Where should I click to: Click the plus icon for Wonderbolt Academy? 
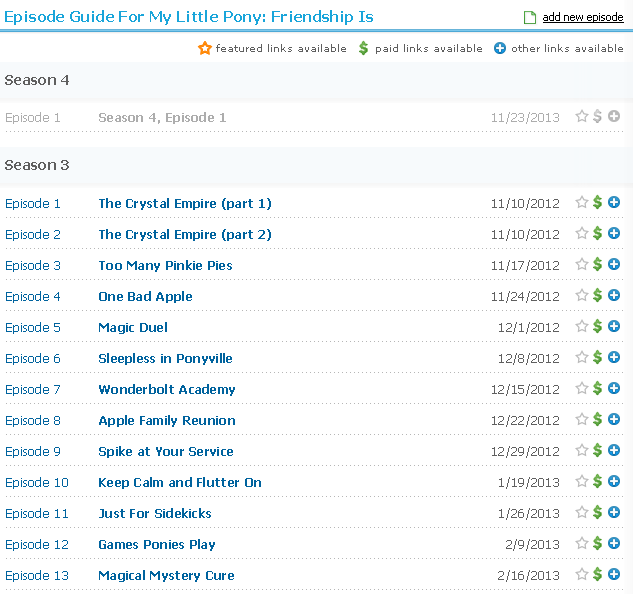click(614, 388)
